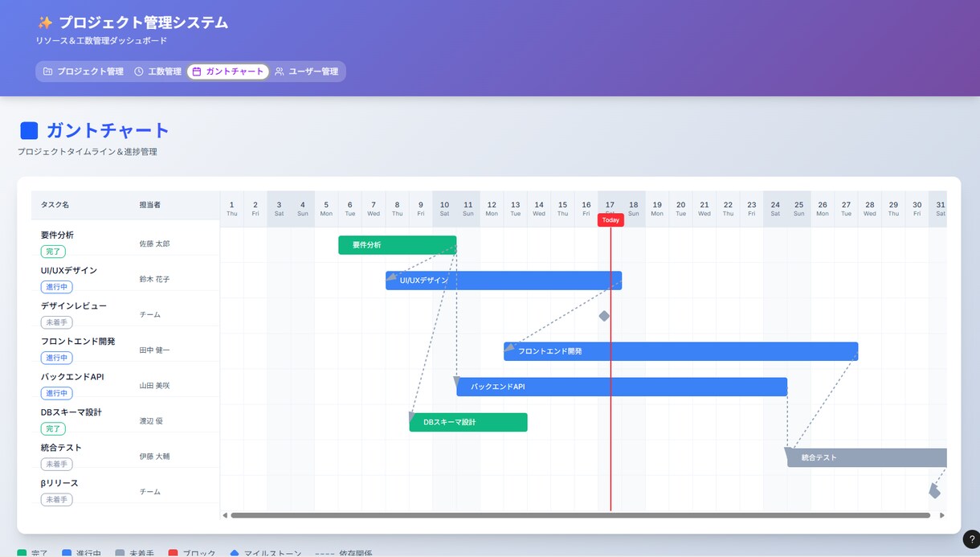This screenshot has height=557, width=980.
Task: Click the 未着手 badge under 統合テスト
Action: 56,464
